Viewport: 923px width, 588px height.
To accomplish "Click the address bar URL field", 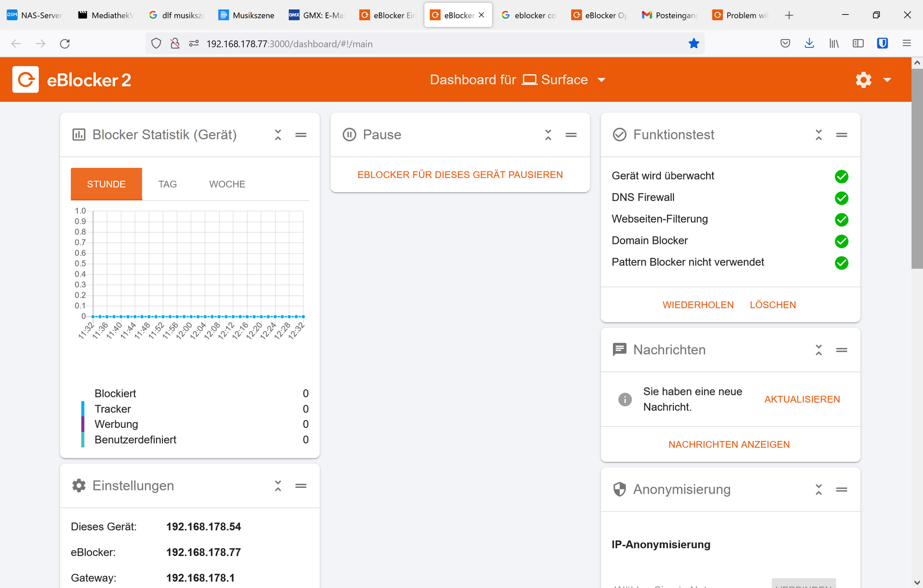I will [425, 44].
